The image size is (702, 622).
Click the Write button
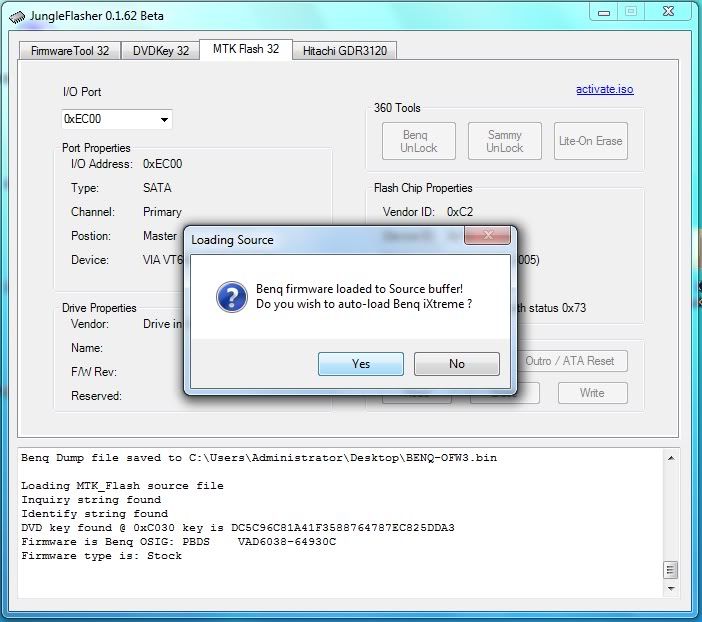click(592, 393)
